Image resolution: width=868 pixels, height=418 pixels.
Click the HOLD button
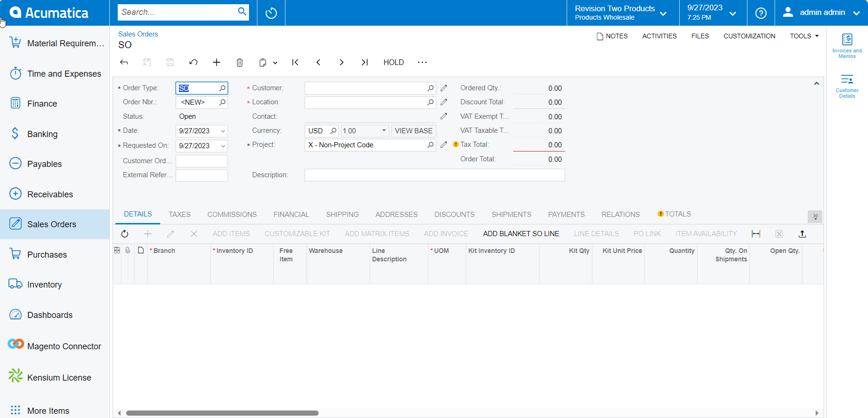(393, 63)
